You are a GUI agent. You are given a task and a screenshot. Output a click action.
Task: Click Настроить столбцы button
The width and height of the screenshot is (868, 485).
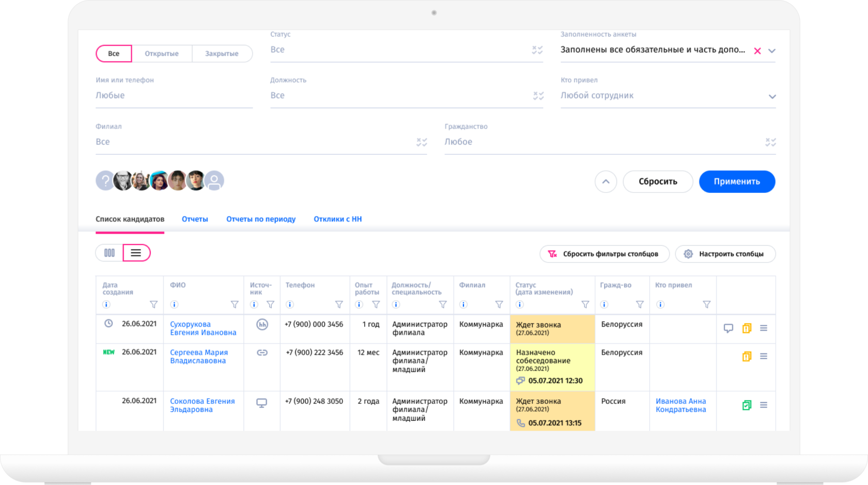pos(725,254)
